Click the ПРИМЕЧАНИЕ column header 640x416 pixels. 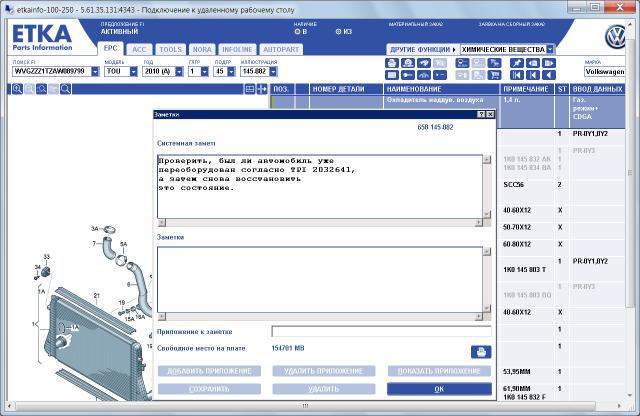[x=526, y=89]
